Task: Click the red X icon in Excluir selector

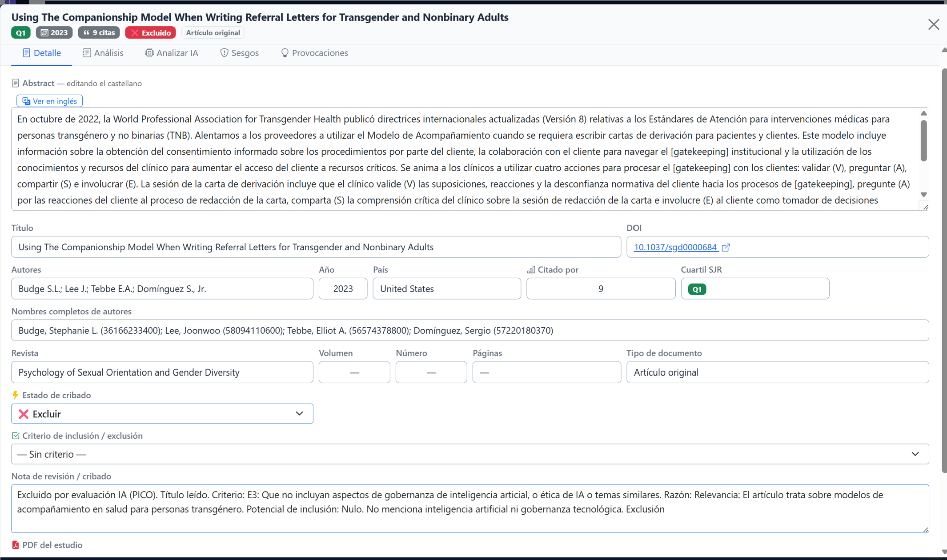Action: [24, 414]
